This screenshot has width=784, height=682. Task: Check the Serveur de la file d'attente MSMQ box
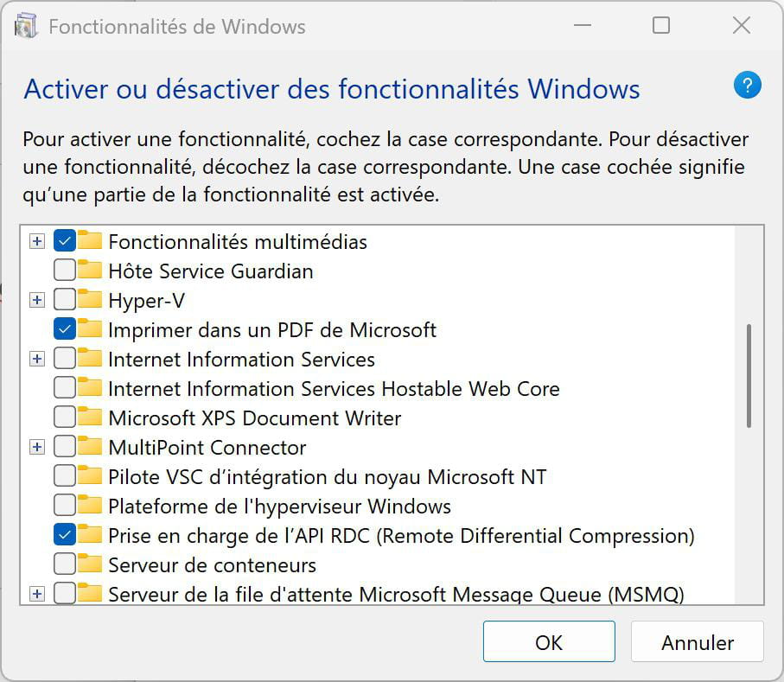65,594
